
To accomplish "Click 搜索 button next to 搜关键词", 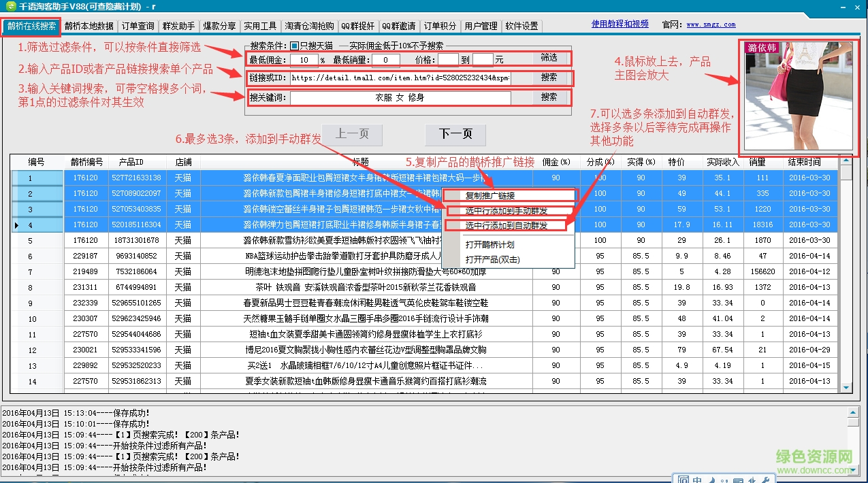I will pos(549,97).
